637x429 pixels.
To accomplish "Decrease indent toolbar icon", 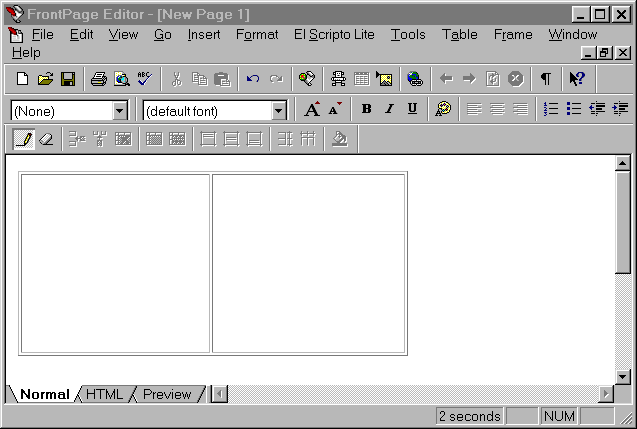I will tap(597, 109).
